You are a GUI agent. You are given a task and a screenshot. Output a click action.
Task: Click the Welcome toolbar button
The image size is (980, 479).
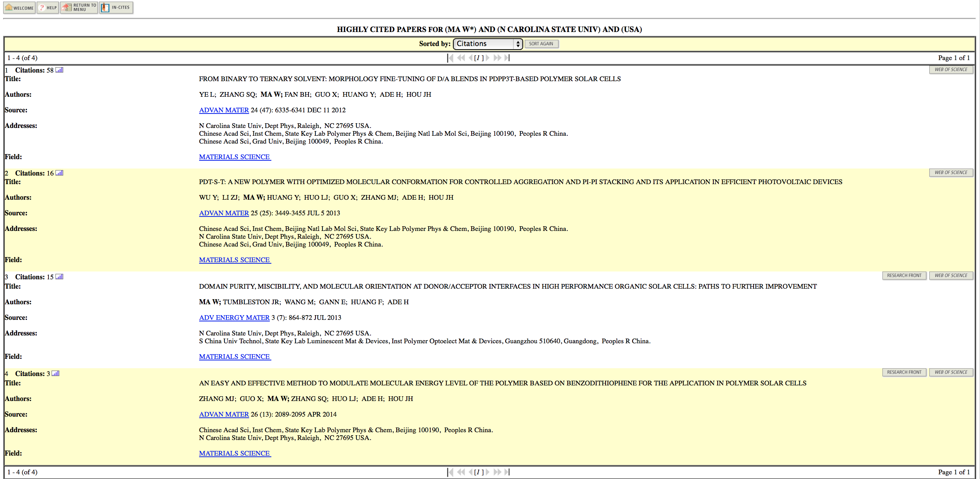(x=20, y=8)
